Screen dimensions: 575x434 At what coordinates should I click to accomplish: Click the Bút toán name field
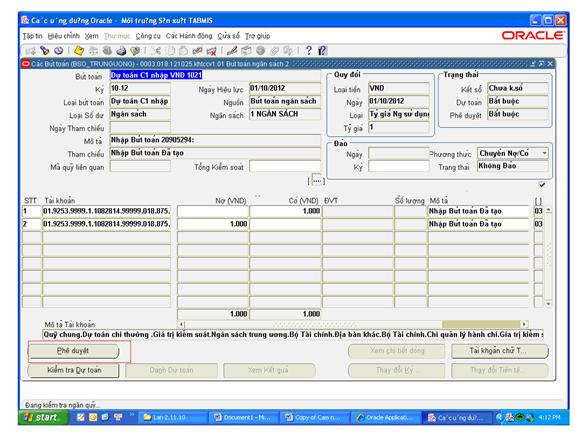click(x=215, y=75)
